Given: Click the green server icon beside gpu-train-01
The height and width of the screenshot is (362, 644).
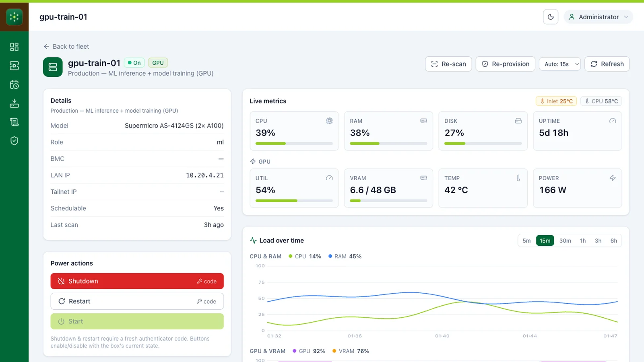Looking at the screenshot, I should tap(53, 67).
